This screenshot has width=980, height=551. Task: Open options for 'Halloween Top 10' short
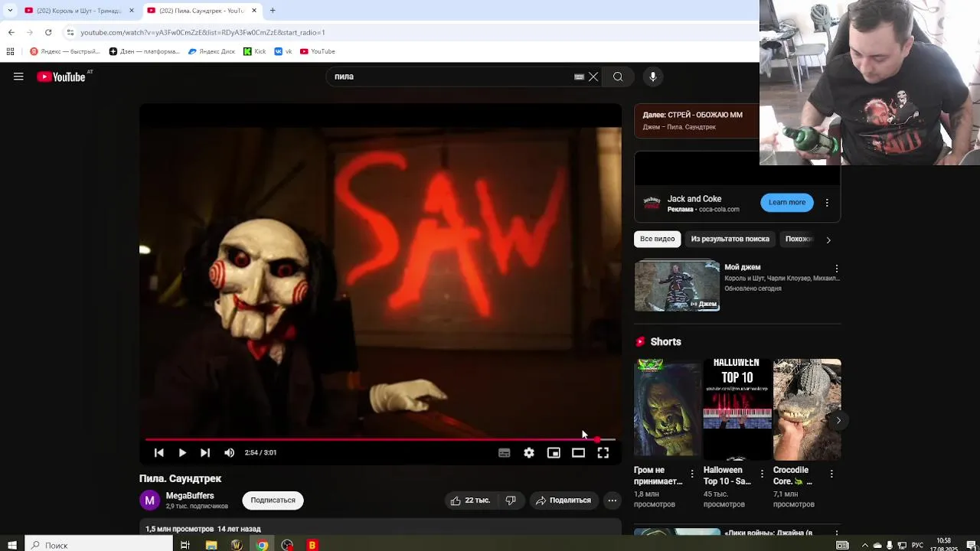pyautogui.click(x=762, y=474)
